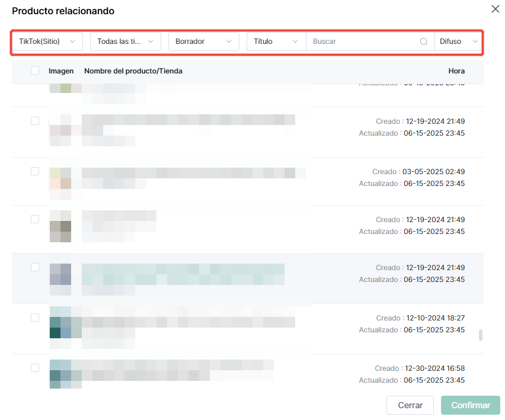Image resolution: width=505 pixels, height=420 pixels.
Task: Select the checkbox for row created 12-10-2024 18:27
Action: (x=35, y=318)
